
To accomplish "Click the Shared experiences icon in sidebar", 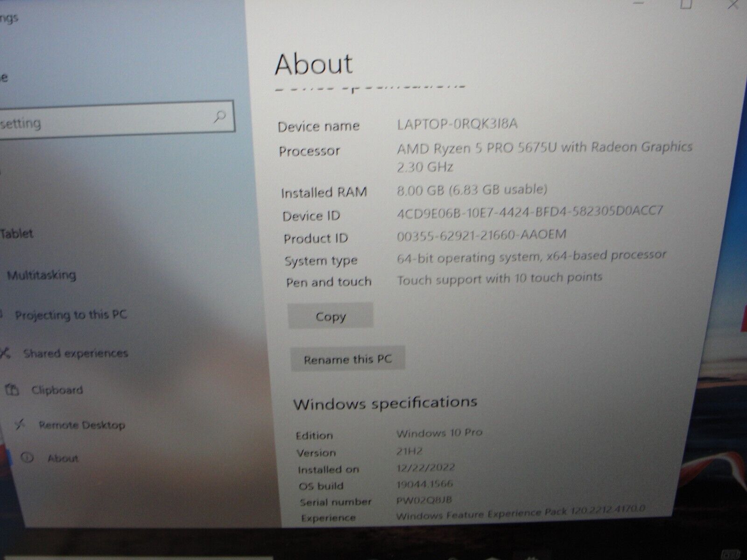I will 5,353.
